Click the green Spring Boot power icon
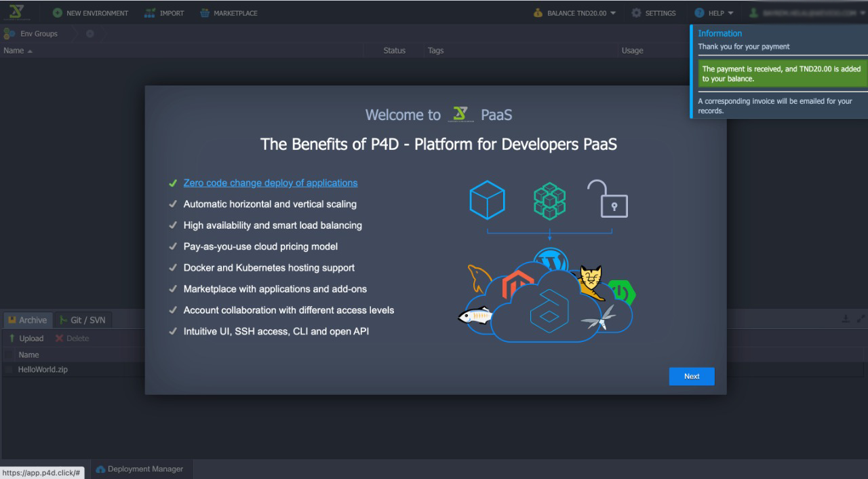The width and height of the screenshot is (868, 479). (x=621, y=292)
